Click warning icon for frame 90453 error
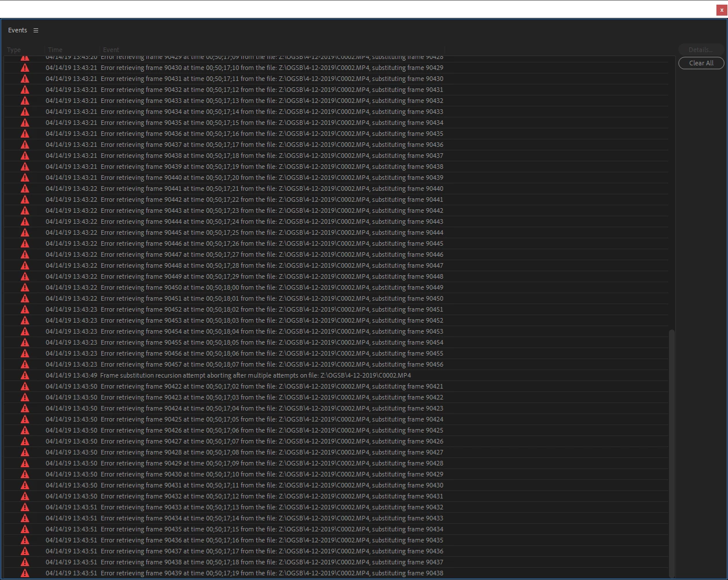This screenshot has width=728, height=580. [25, 320]
